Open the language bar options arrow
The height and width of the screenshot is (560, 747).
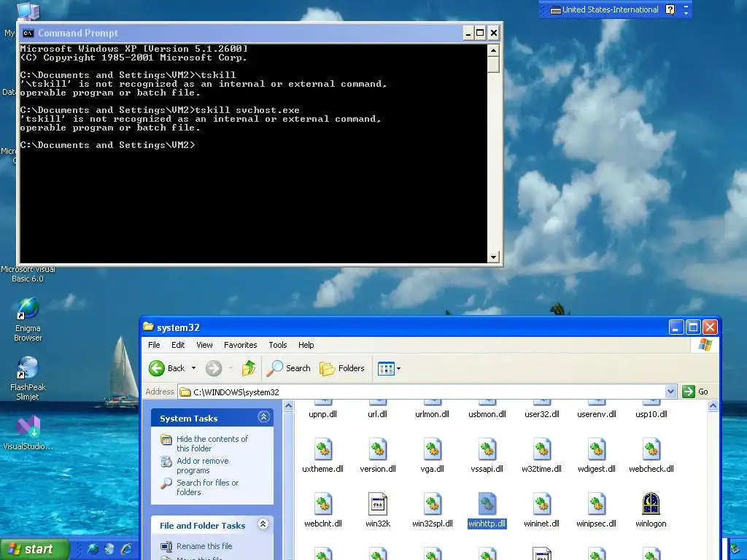click(686, 13)
